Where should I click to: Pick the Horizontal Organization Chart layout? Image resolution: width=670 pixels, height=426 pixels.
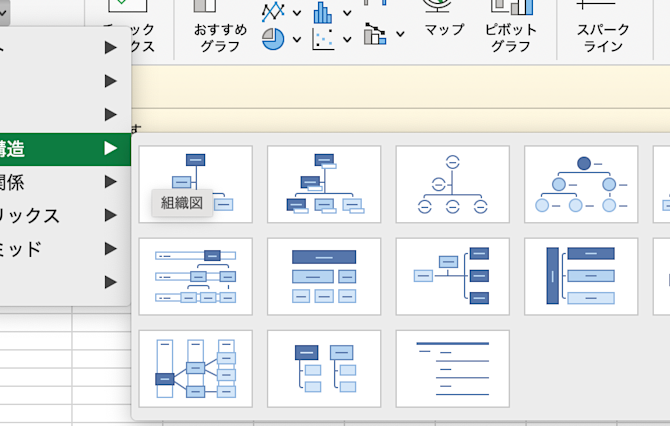coord(453,276)
